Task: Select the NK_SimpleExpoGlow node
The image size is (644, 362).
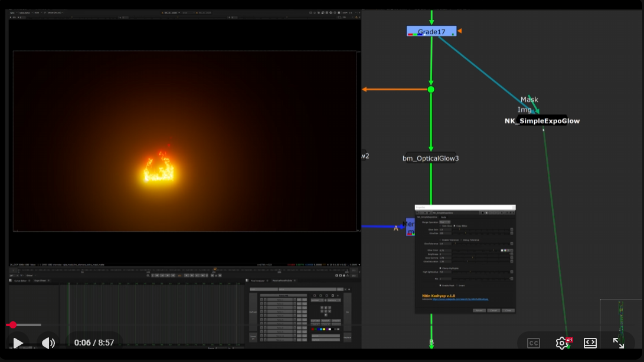Action: point(542,121)
